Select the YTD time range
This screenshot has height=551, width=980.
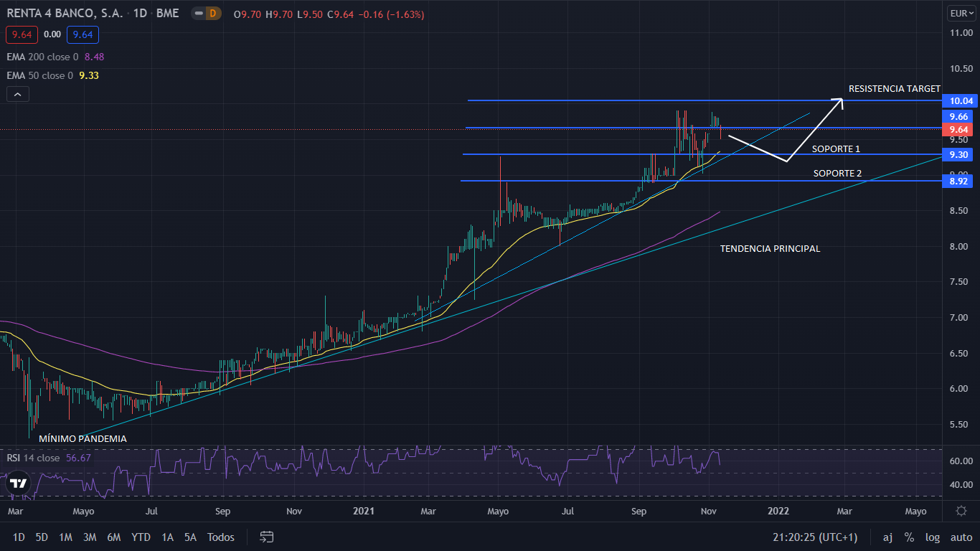(141, 537)
